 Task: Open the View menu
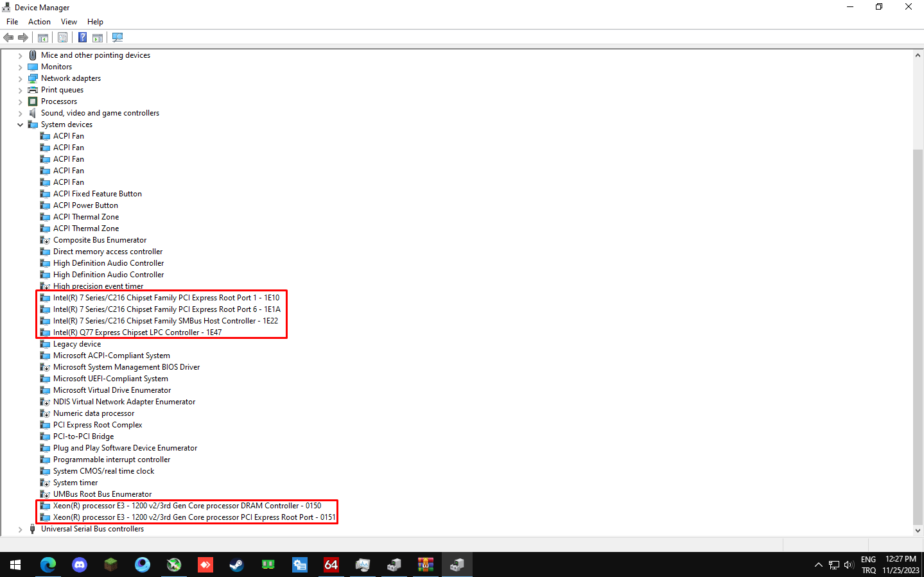[69, 22]
